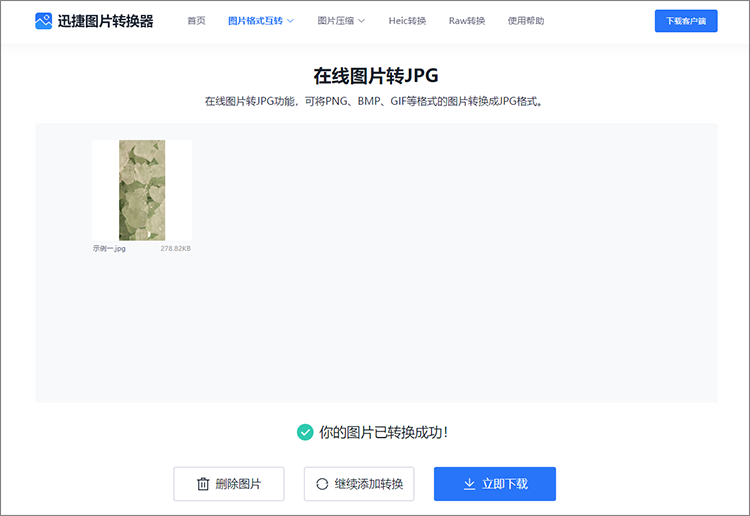Click the 迅捷图片转换器 brand name text
The width and height of the screenshot is (750, 516).
click(x=105, y=21)
